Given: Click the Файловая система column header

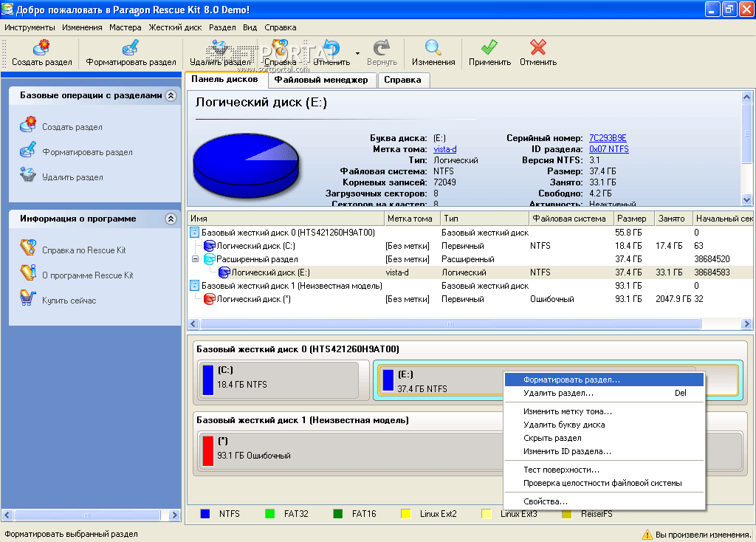Looking at the screenshot, I should [571, 219].
